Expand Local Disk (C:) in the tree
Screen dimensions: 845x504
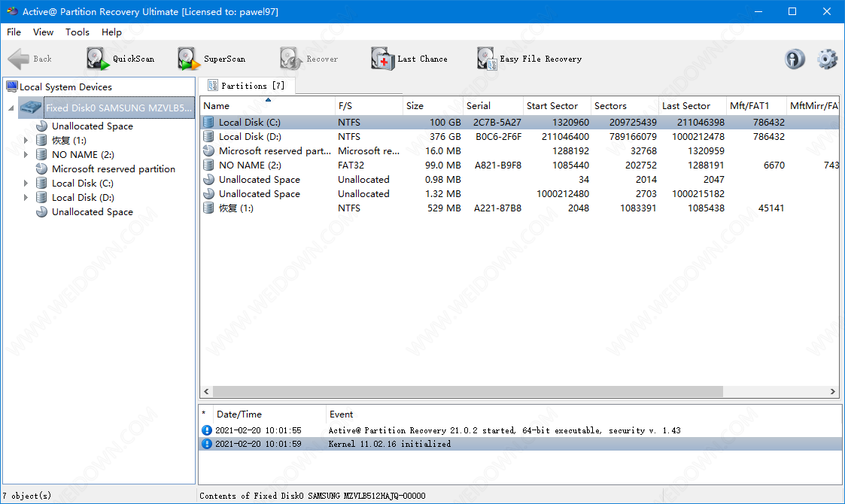point(26,184)
